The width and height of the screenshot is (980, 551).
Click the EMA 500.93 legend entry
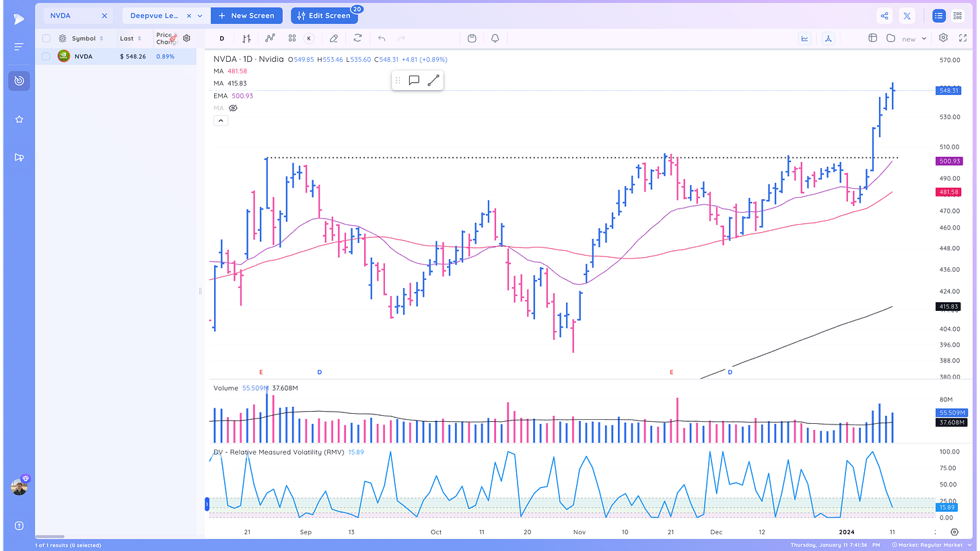[x=233, y=96]
